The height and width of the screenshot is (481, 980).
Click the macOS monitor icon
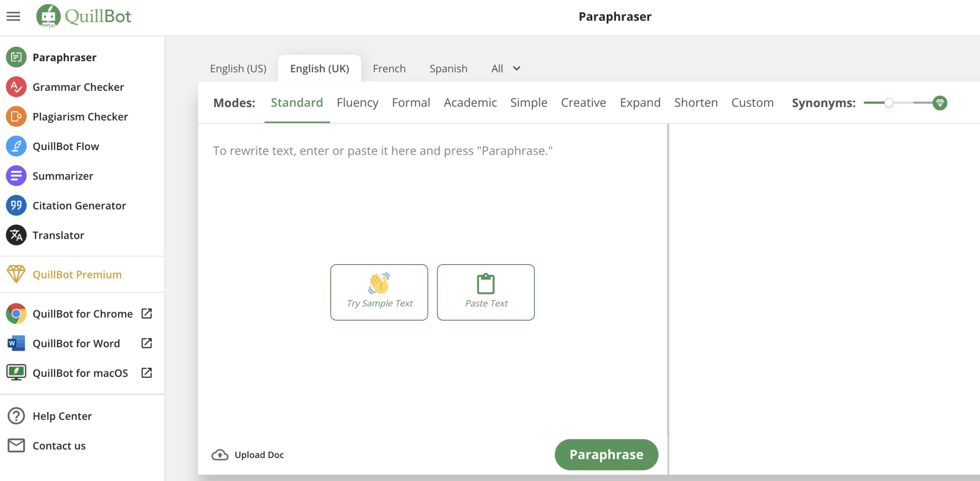pyautogui.click(x=16, y=373)
